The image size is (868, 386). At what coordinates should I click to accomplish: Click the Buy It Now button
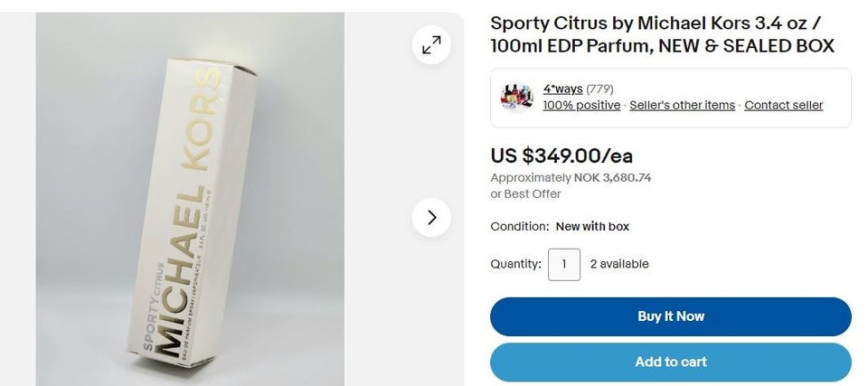pos(670,316)
